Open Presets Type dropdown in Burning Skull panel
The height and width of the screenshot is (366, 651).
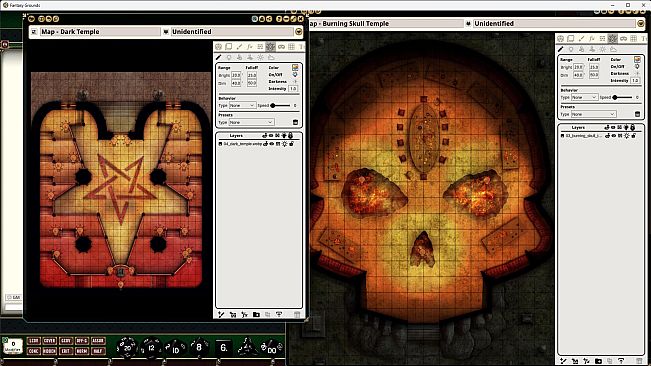click(593, 114)
